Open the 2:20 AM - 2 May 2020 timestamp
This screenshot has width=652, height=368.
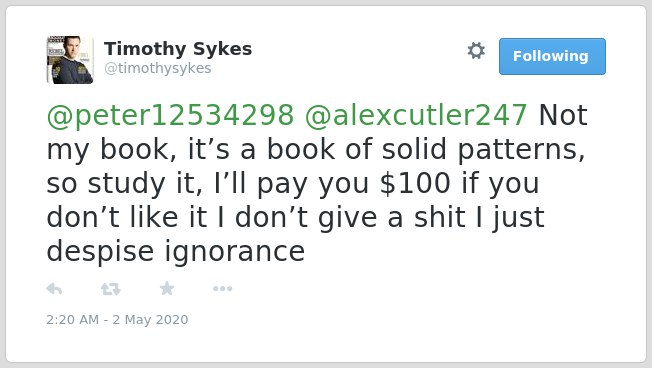117,320
